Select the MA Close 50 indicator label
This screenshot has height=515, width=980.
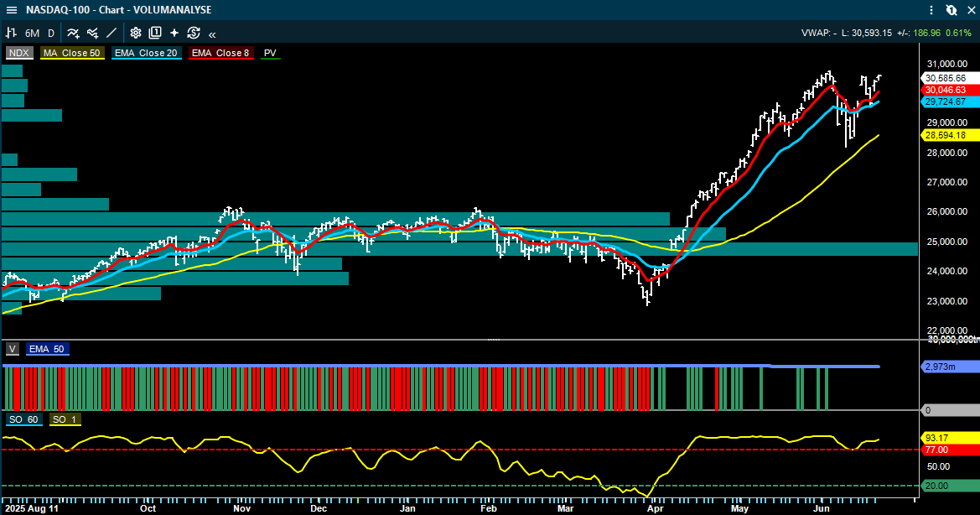click(x=72, y=53)
